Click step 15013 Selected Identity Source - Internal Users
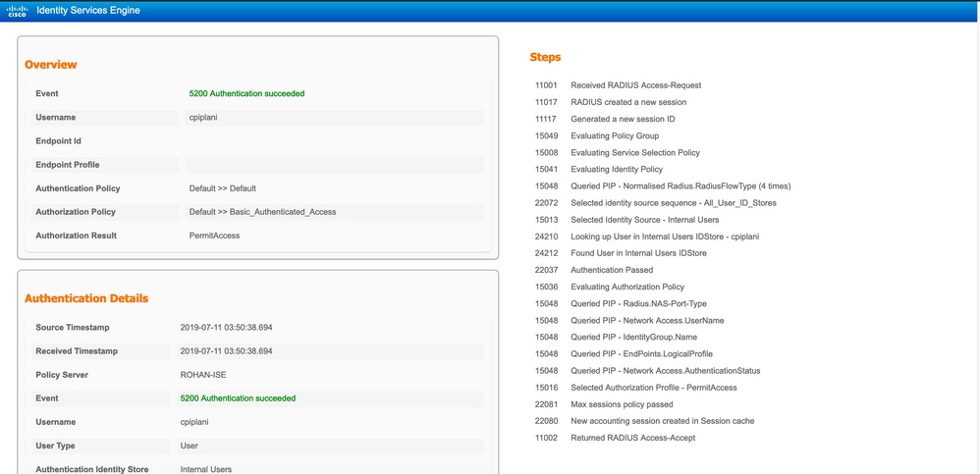The height and width of the screenshot is (474, 980). 626,220
